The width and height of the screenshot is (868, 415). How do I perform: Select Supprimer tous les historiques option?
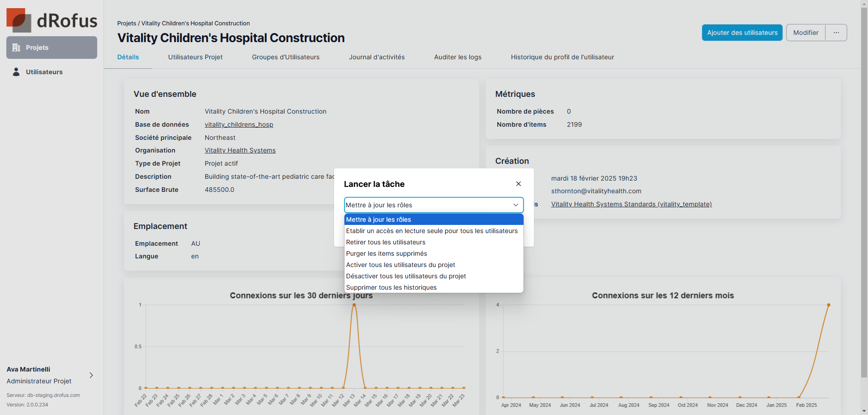click(x=392, y=287)
